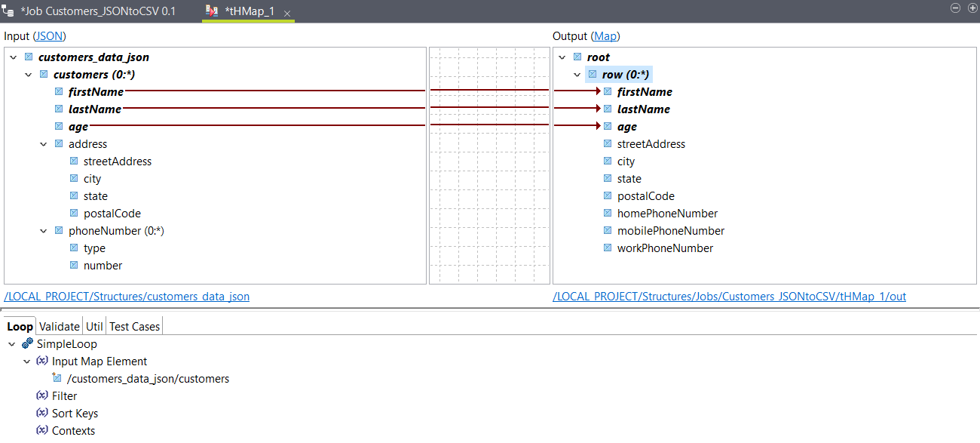The image size is (980, 443).
Task: Click the expression icon beside Input Map Element
Action: pyautogui.click(x=41, y=361)
